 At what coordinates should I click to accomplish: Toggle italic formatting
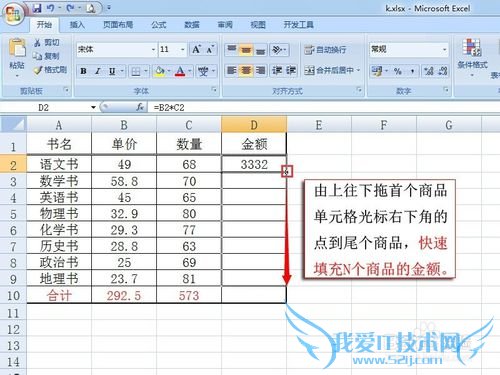[98, 71]
